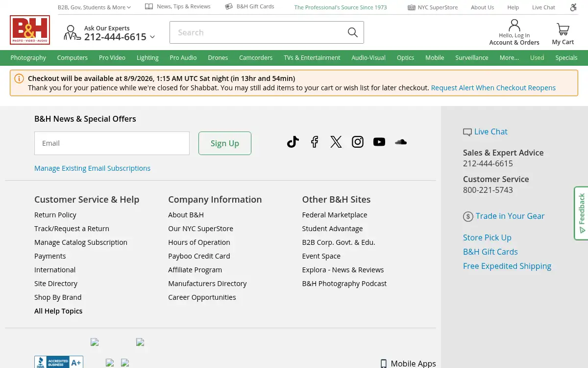Open the Camcorders category menu
Viewport: 588px width, 368px height.
[256, 57]
